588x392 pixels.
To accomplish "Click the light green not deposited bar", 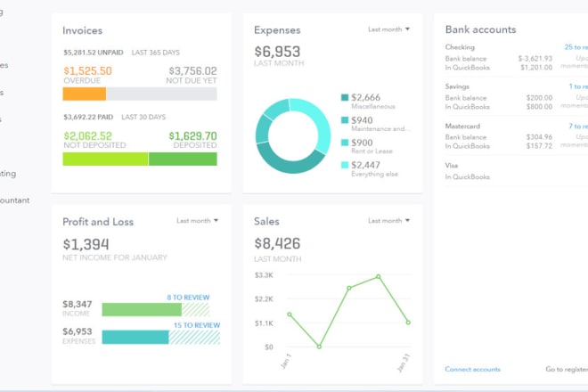I will point(105,159).
